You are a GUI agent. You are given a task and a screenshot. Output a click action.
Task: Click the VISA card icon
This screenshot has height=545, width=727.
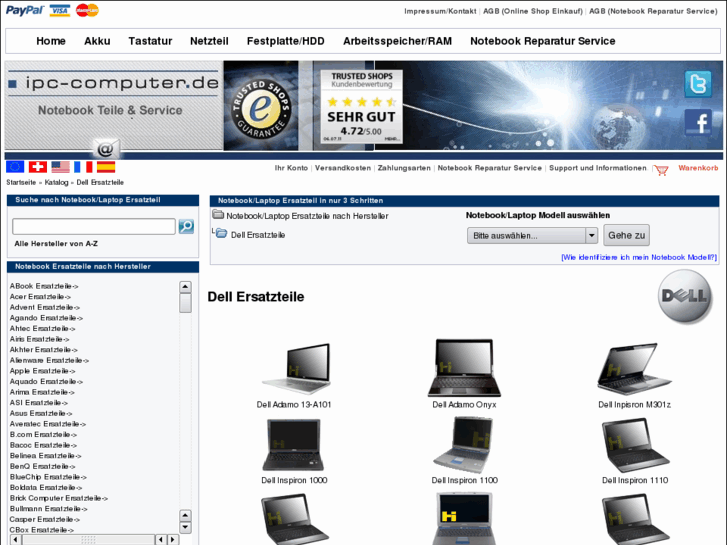60,10
